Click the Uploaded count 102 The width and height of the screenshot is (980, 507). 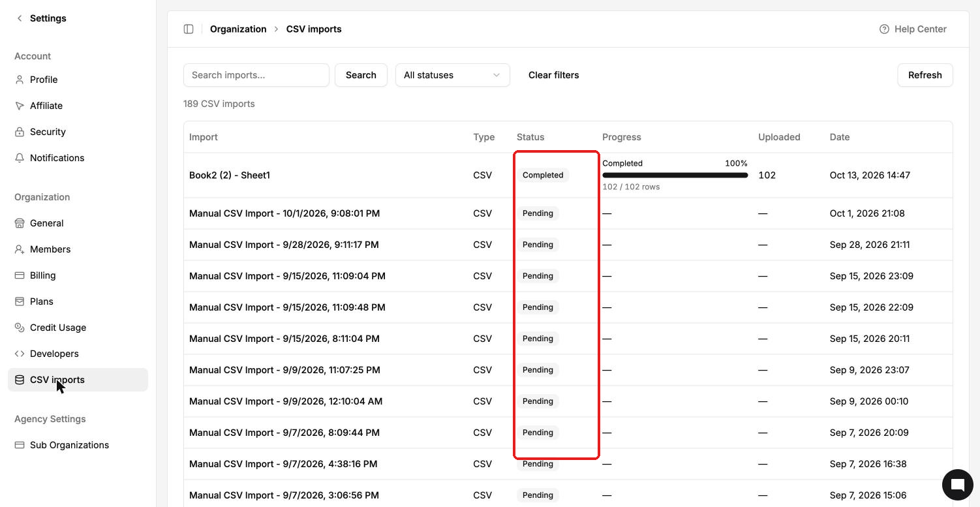pos(767,175)
